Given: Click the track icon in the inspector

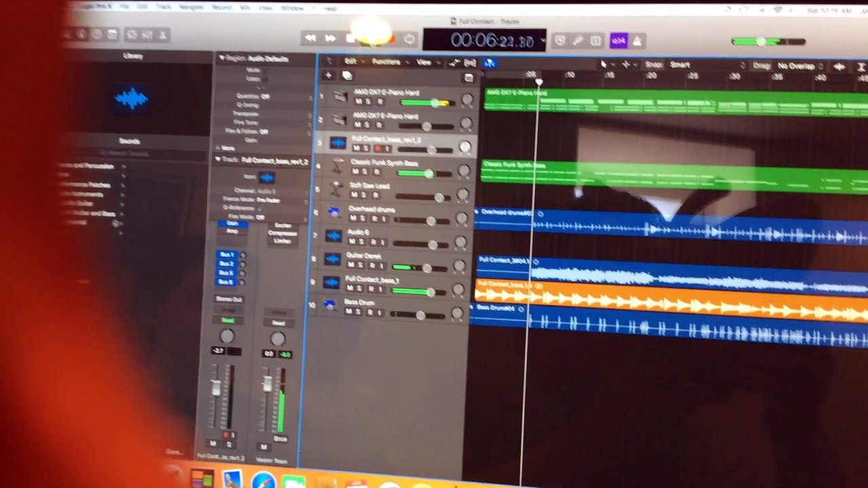Looking at the screenshot, I should [267, 178].
